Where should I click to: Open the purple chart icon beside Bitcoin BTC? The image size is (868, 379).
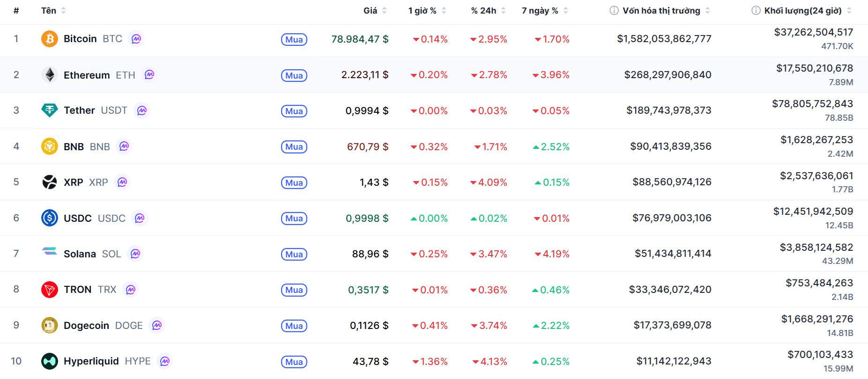tap(136, 39)
